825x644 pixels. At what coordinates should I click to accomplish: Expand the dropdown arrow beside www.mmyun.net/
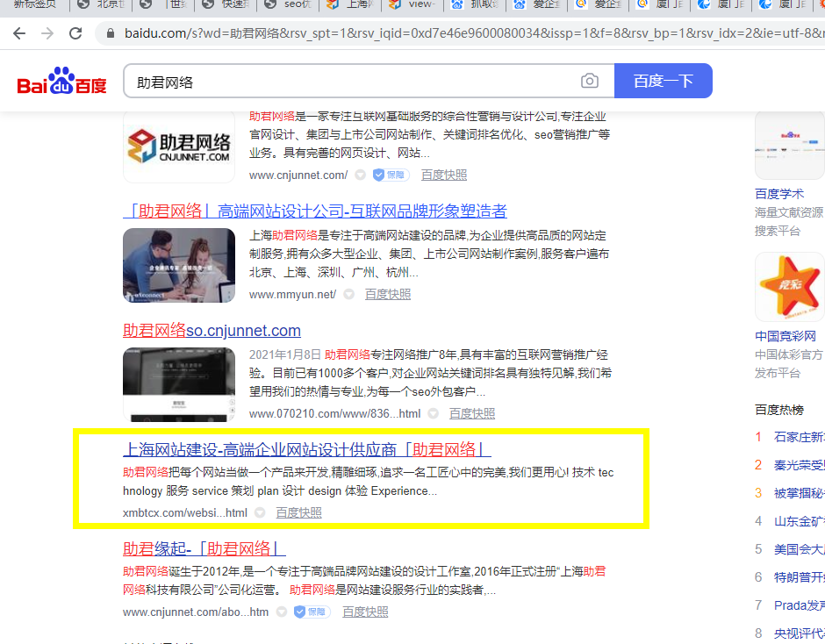348,294
